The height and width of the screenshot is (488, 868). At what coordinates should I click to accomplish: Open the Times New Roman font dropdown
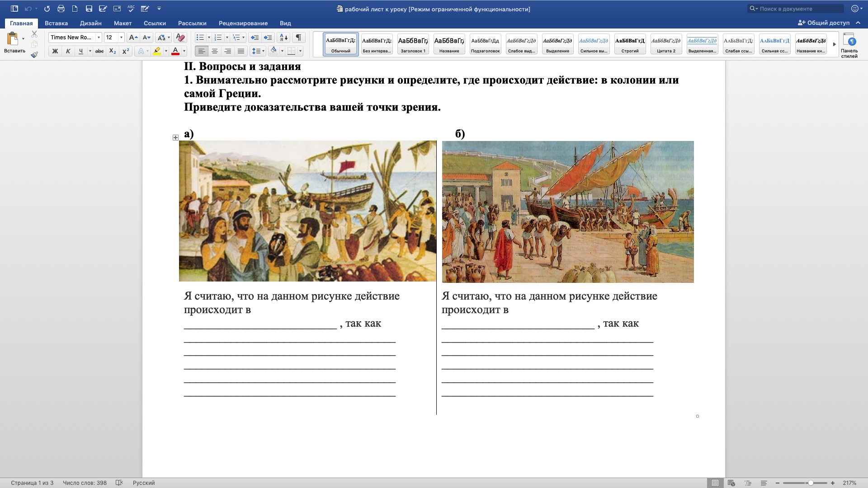(x=99, y=38)
